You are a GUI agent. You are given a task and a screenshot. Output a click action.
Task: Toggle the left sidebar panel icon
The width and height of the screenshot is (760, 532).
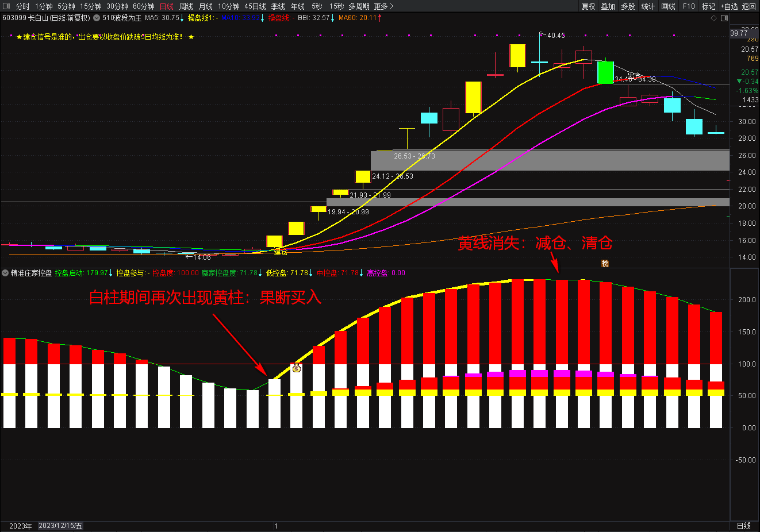pyautogui.click(x=6, y=6)
